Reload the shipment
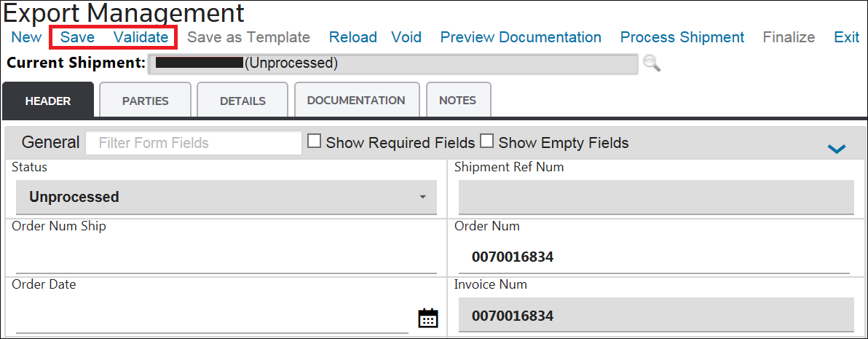Image resolution: width=868 pixels, height=339 pixels. click(x=352, y=37)
